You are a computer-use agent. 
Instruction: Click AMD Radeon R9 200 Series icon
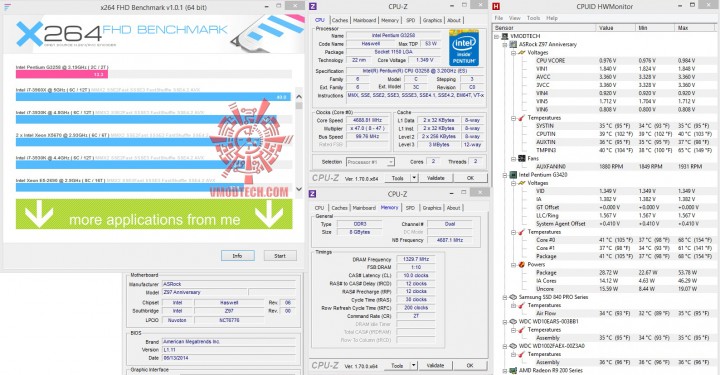click(513, 370)
